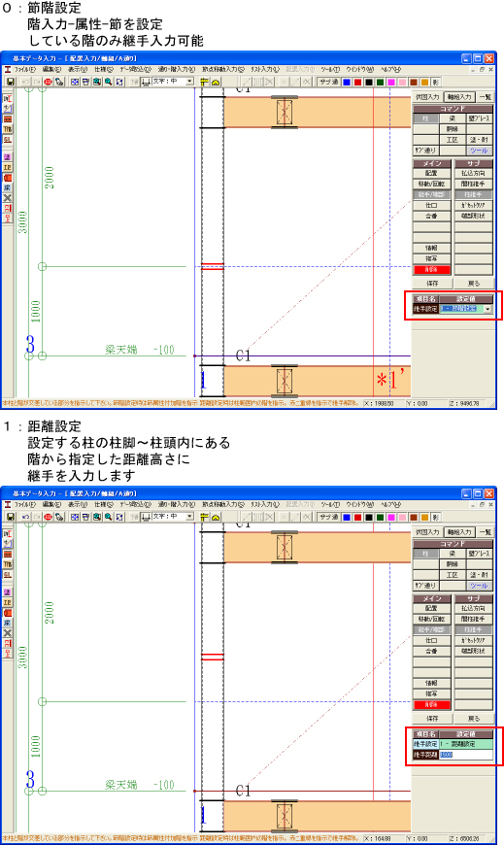Click the yellow arch icon in upper window toolbar
Image resolution: width=504 pixels, height=845 pixels.
[x=215, y=82]
